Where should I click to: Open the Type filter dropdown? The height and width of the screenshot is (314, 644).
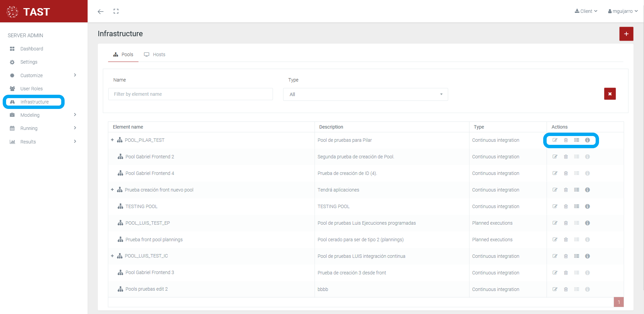click(365, 94)
